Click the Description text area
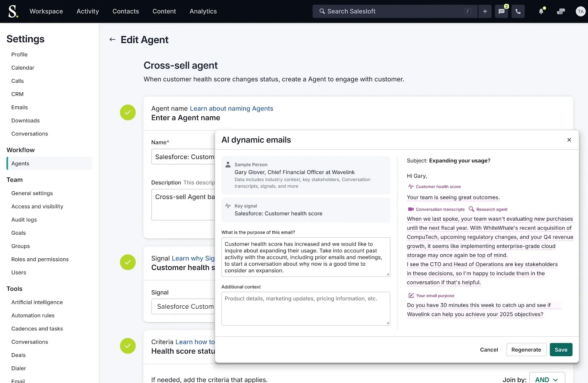The width and height of the screenshot is (588, 383). click(x=183, y=205)
